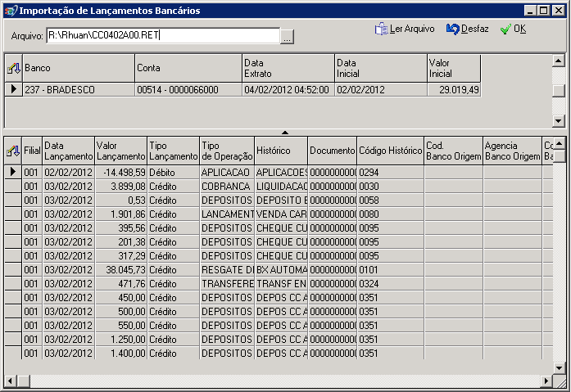Viewport: 571px width, 392px height.
Task: Sort by the Banco column header
Action: click(79, 68)
